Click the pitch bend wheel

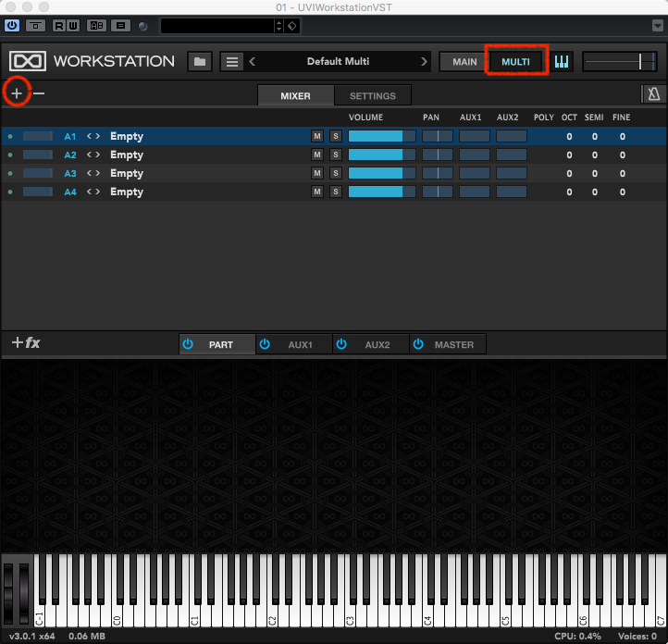tap(8, 594)
